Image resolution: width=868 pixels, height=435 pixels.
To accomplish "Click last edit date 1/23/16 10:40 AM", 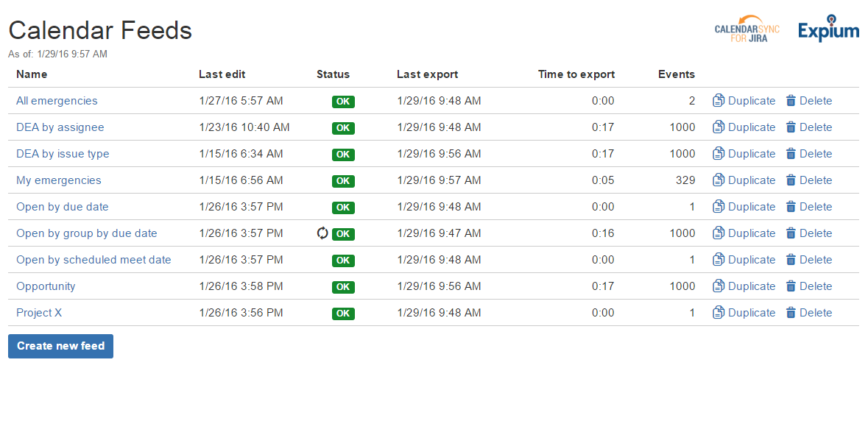I will (x=244, y=127).
